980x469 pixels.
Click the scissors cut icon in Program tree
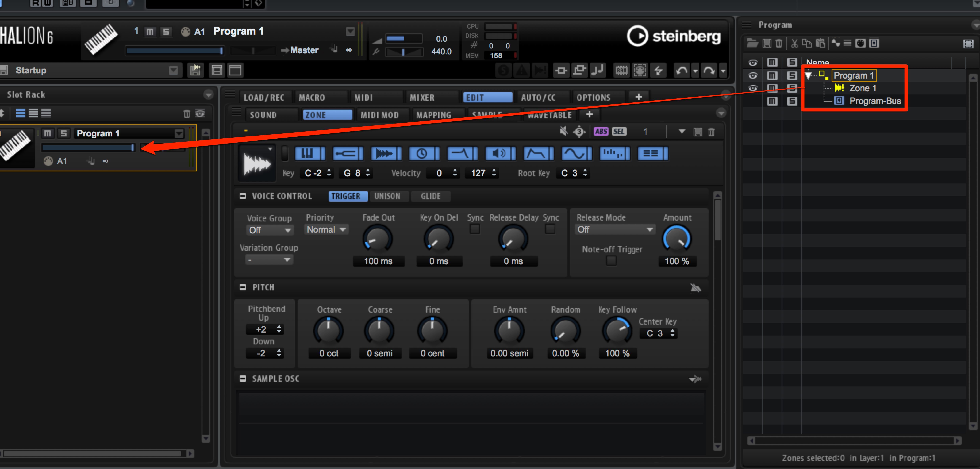pyautogui.click(x=794, y=43)
